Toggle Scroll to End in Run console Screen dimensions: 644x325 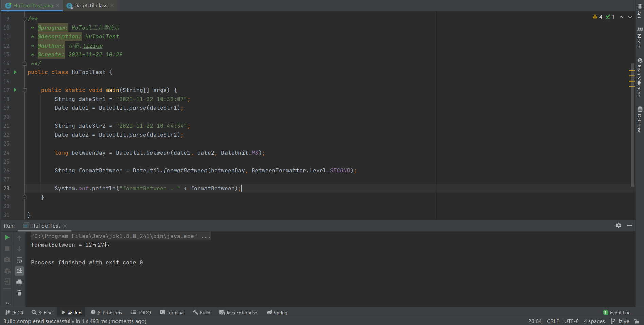click(x=19, y=271)
